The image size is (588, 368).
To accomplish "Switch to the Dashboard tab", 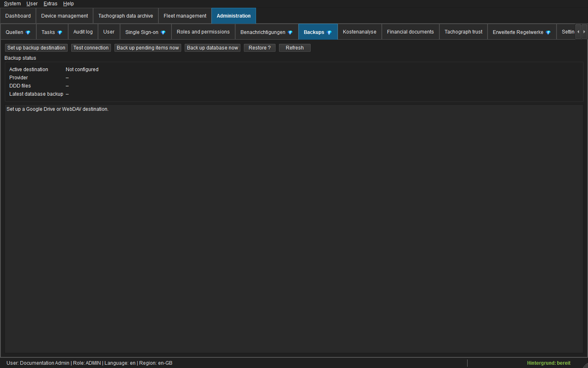I will [18, 16].
